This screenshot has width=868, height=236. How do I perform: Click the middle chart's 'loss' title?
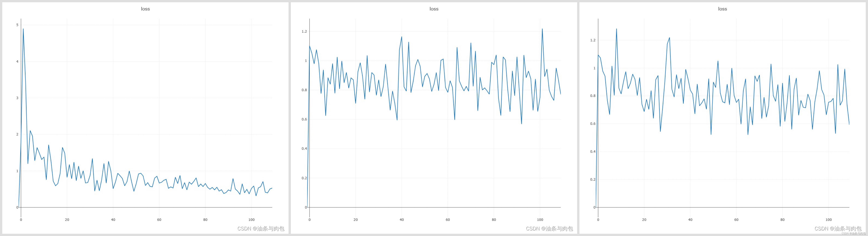click(x=434, y=9)
